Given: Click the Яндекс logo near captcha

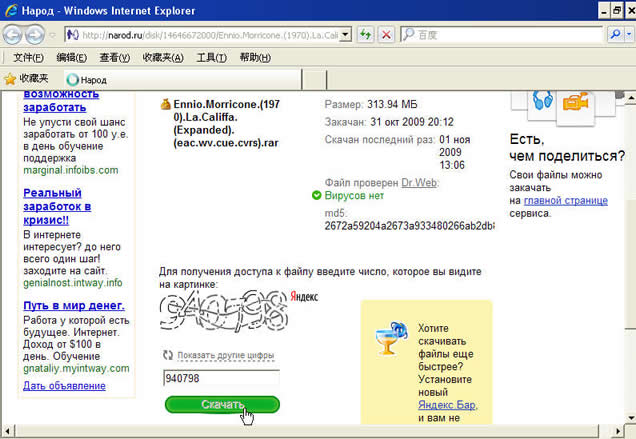Looking at the screenshot, I should pyautogui.click(x=304, y=297).
